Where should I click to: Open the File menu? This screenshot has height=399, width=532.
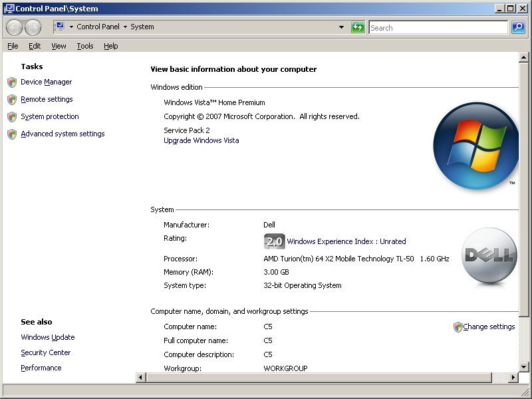point(13,46)
